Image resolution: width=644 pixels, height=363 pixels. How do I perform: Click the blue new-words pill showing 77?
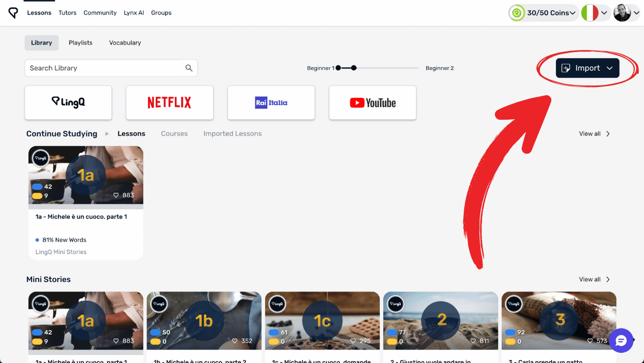[392, 333]
